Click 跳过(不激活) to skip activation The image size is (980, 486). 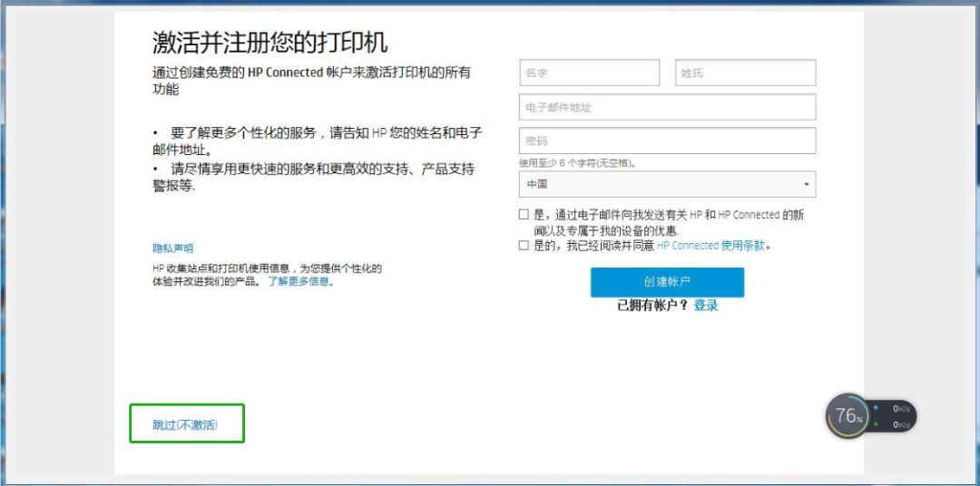185,424
